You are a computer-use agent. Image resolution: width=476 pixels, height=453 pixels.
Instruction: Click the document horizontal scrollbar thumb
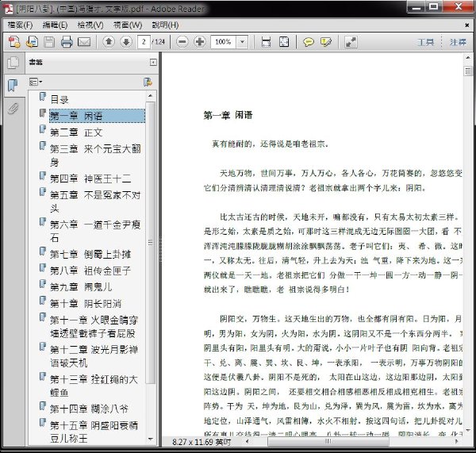(x=328, y=441)
